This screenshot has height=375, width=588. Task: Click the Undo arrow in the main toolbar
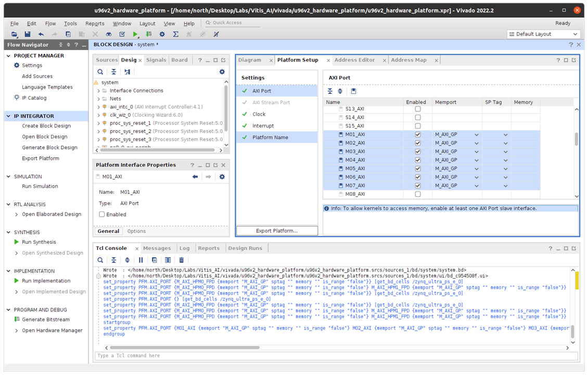click(41, 34)
